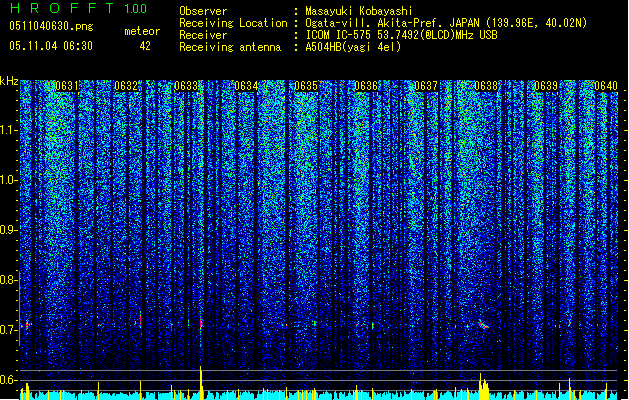Viewport: 629px width, 400px height.
Task: Click the 0638 time marker
Action: coord(486,86)
